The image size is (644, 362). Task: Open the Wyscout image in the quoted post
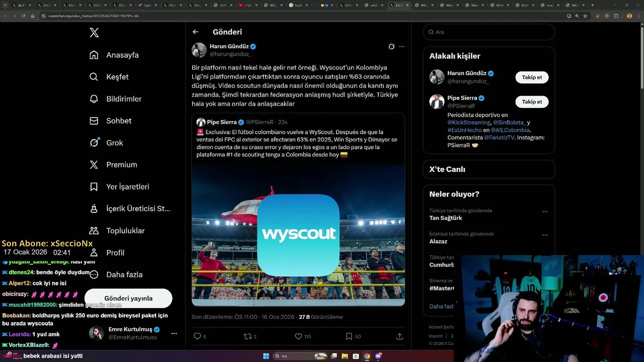pyautogui.click(x=298, y=235)
